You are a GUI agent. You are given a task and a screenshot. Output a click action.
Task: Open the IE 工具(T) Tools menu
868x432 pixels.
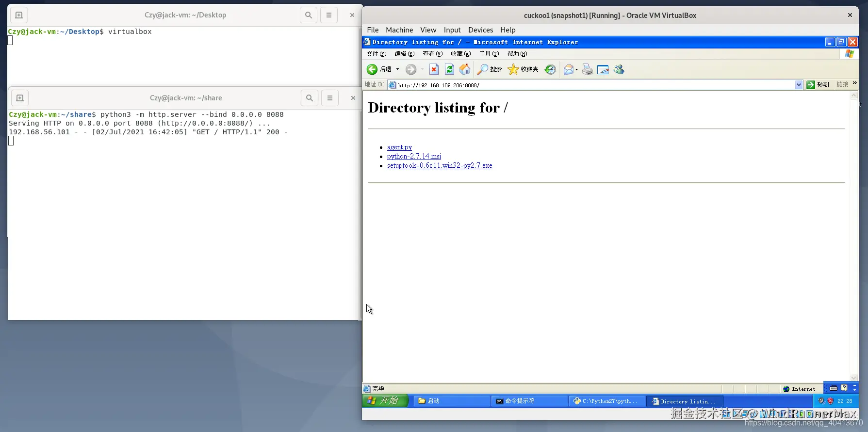tap(489, 54)
